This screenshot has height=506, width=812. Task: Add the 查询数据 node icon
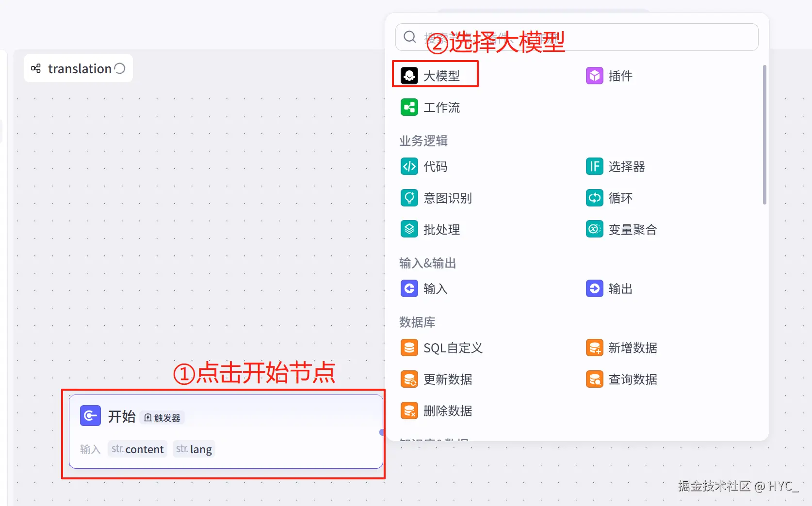point(595,379)
